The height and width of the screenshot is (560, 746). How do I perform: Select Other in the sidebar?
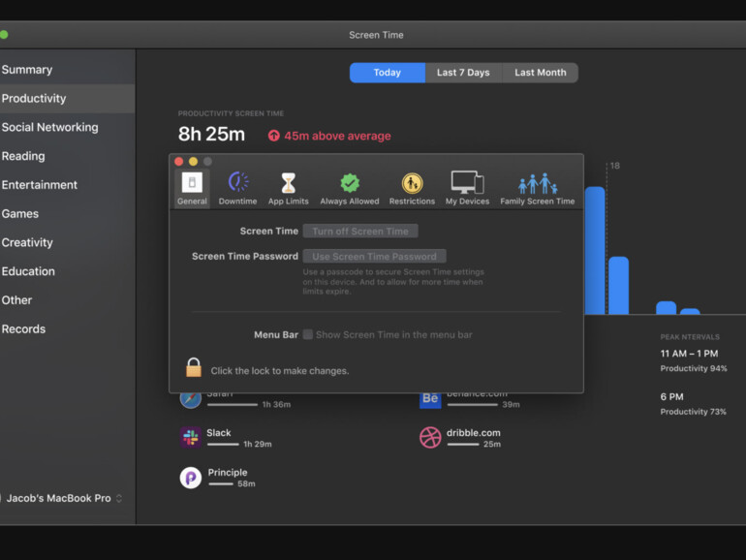[67, 300]
